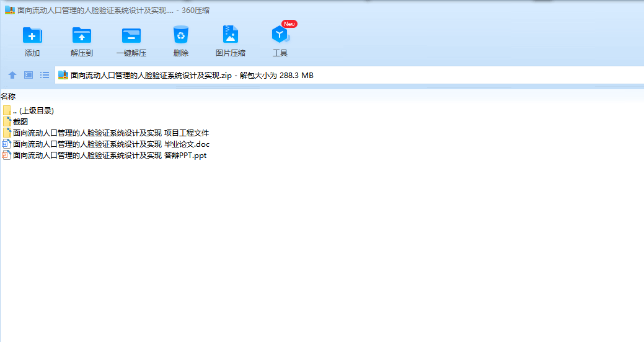644x342 pixels.
Task: Go up one level with the up arrow
Action: coord(12,75)
